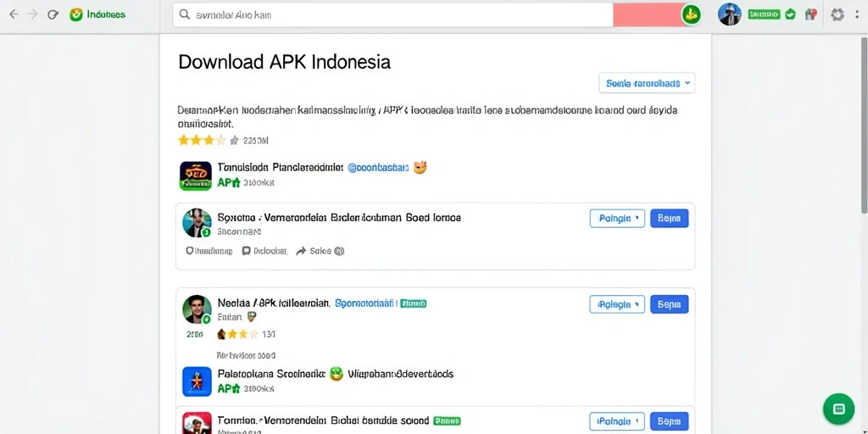Select the green APK label of the first app
Image resolution: width=868 pixels, height=434 pixels.
click(229, 182)
